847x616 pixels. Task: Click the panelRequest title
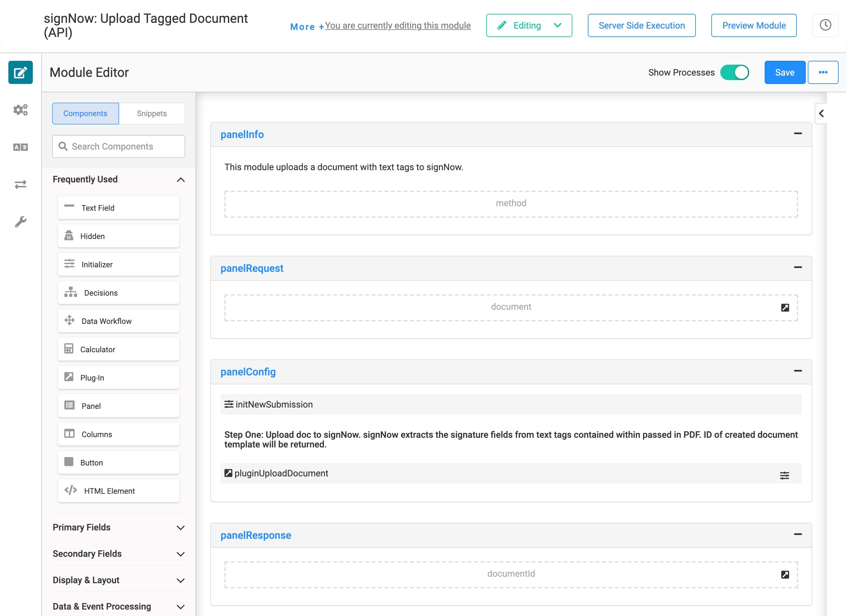click(252, 268)
